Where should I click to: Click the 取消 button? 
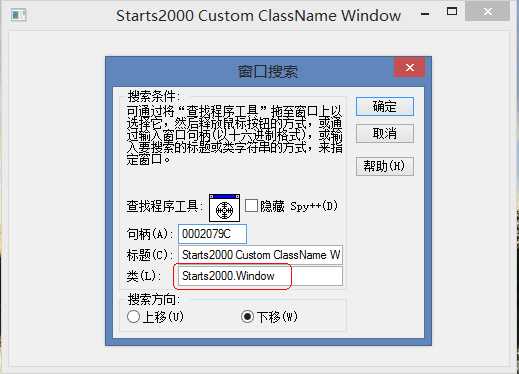pyautogui.click(x=385, y=134)
